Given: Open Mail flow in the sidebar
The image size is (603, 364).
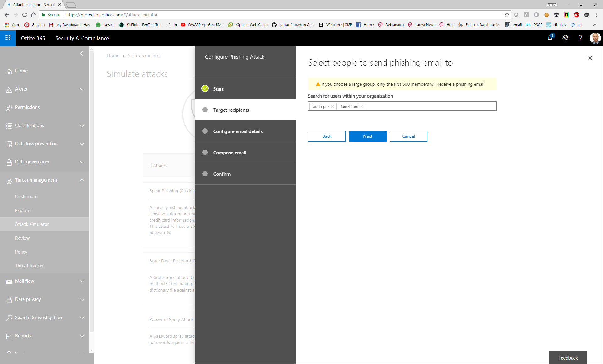Looking at the screenshot, I should [x=24, y=281].
